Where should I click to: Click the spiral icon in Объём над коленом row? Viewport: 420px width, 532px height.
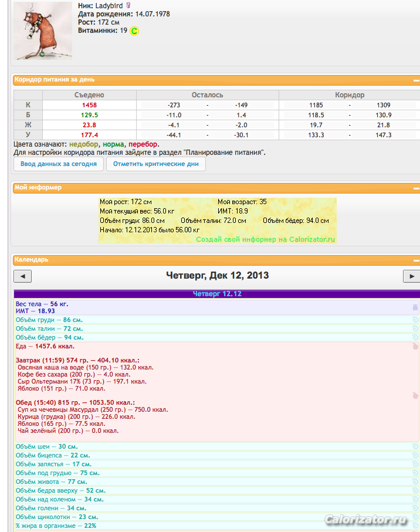coord(415,499)
